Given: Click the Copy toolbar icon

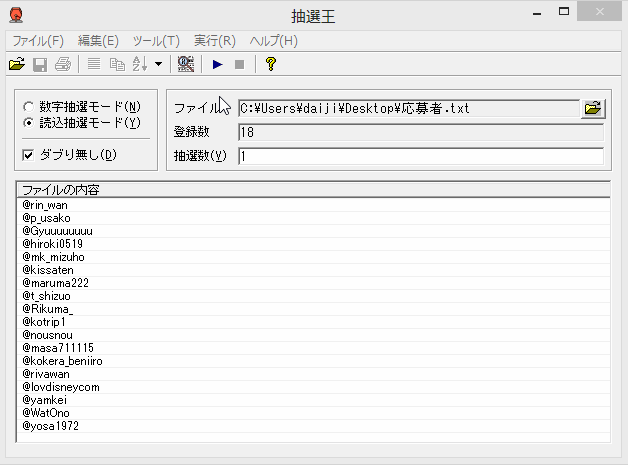Looking at the screenshot, I should (117, 64).
